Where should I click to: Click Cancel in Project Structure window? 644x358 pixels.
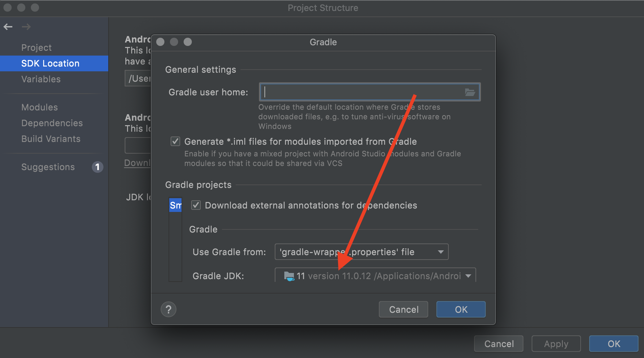[499, 344]
